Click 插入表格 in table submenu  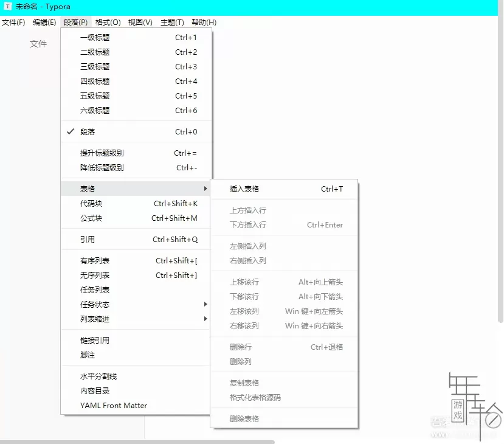[x=284, y=189]
